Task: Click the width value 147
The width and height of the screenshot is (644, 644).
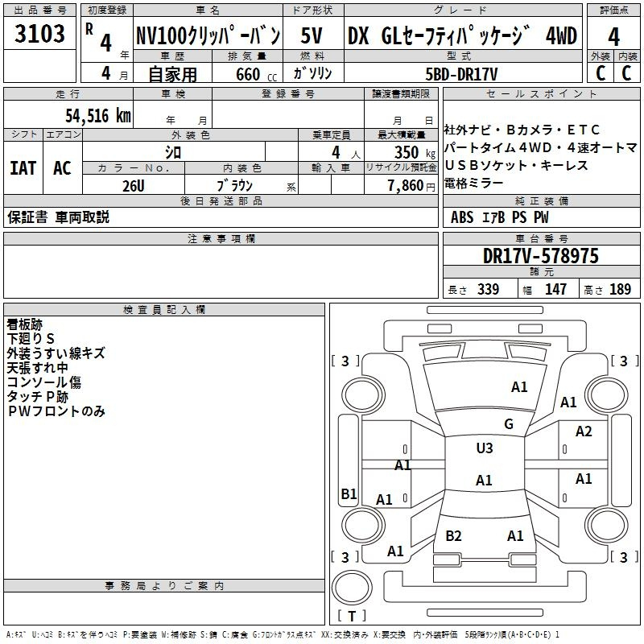Action: click(555, 290)
